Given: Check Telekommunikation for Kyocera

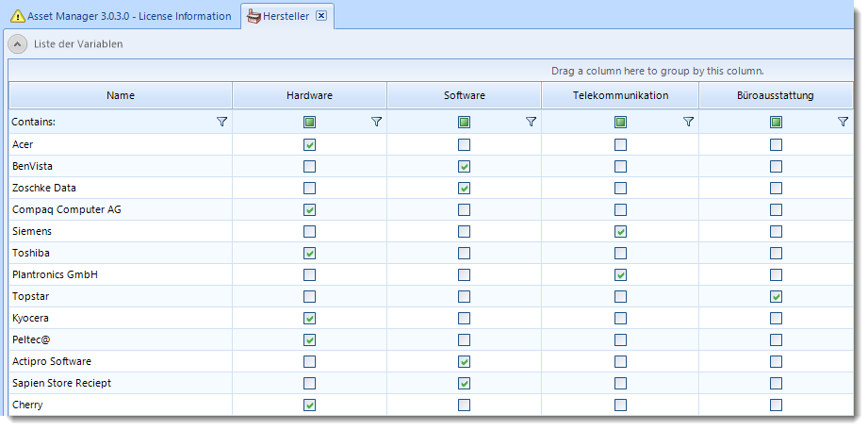Looking at the screenshot, I should click(x=620, y=318).
